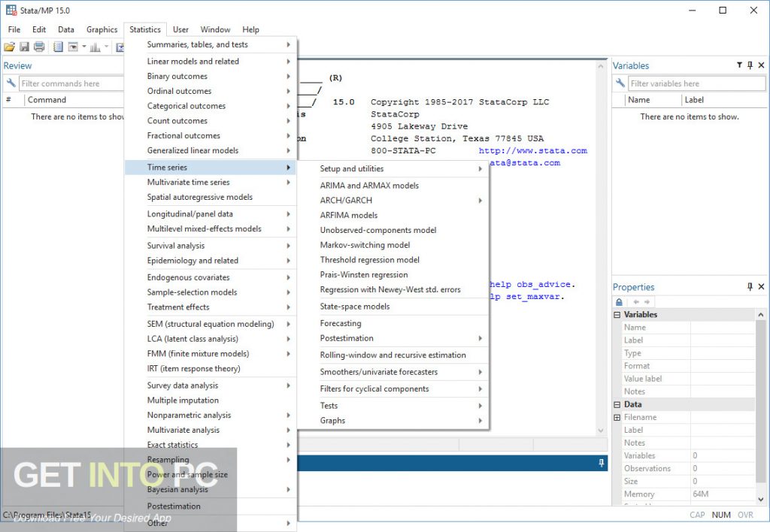Click the back arrow in Properties panel
This screenshot has height=532, width=770.
point(636,302)
